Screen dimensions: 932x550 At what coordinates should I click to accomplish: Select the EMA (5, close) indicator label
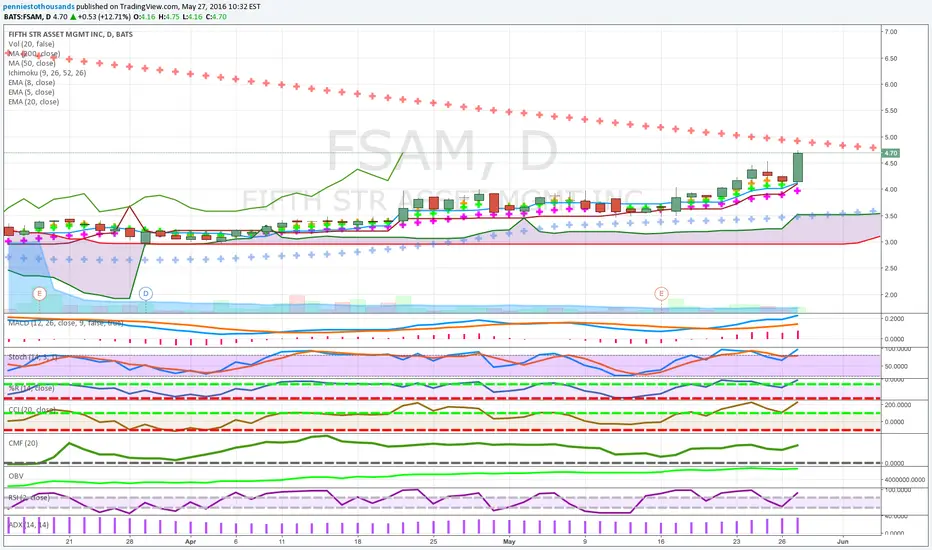[32, 92]
